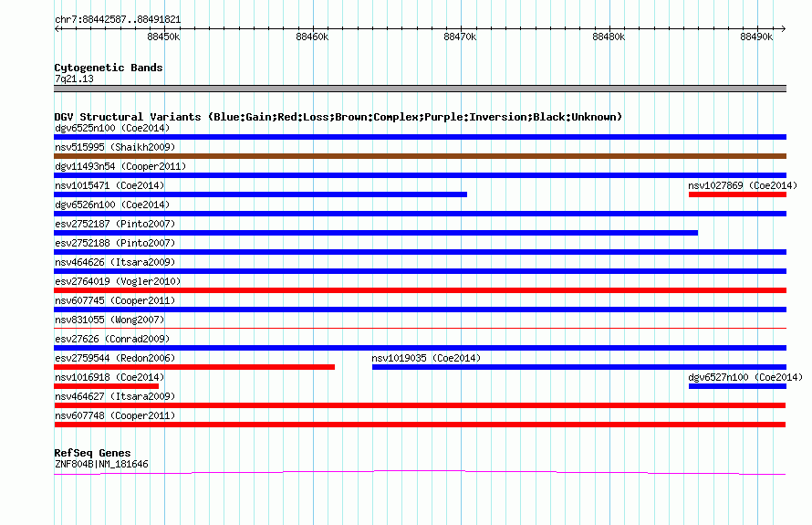Click the ZNF804B|NM_181646 gene label
The image size is (812, 525).
tap(101, 465)
